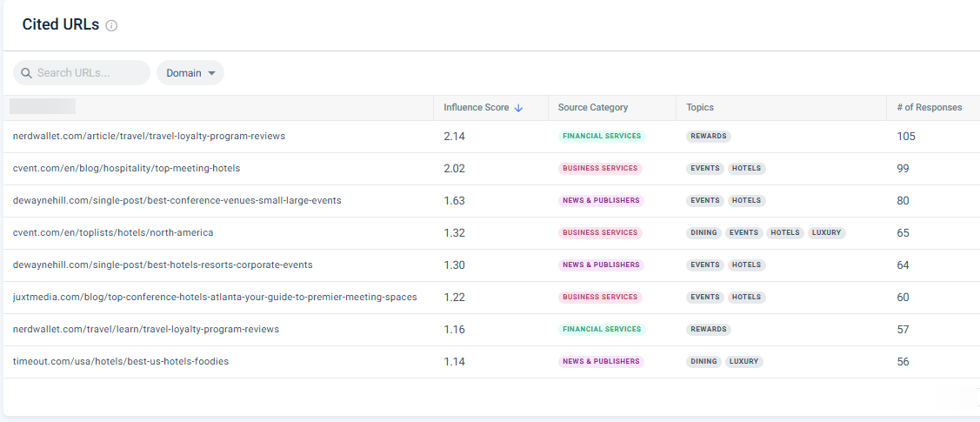Click Hotels chip in juxtmedia row
Screen dimensions: 980x422
click(746, 297)
